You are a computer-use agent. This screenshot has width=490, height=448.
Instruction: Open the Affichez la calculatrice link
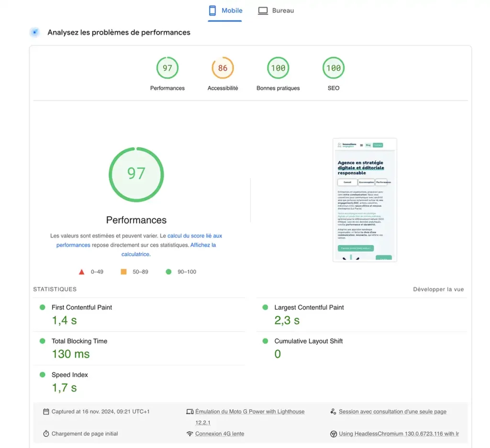click(x=203, y=245)
